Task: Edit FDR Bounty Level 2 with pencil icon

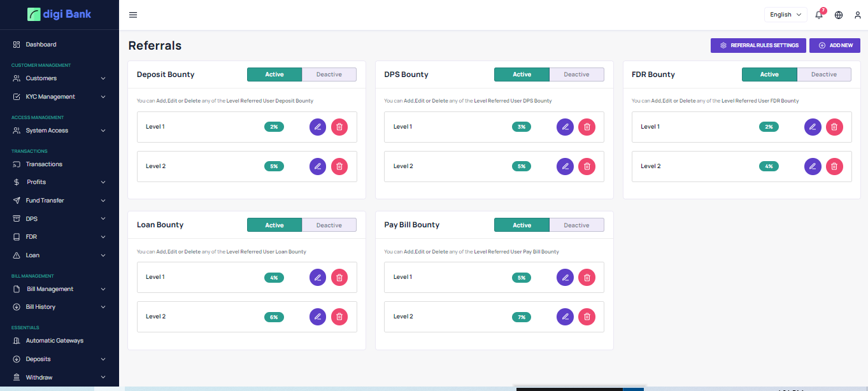Action: coord(813,166)
